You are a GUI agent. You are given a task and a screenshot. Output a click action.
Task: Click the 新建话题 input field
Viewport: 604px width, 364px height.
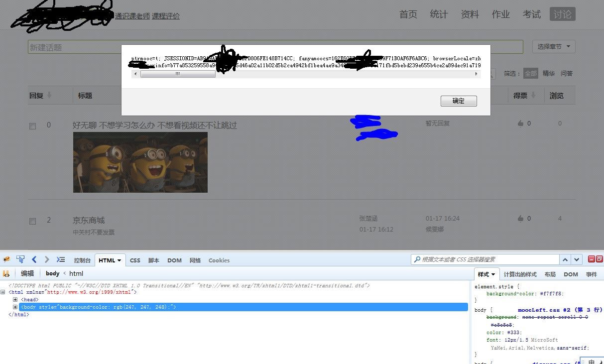tap(275, 47)
